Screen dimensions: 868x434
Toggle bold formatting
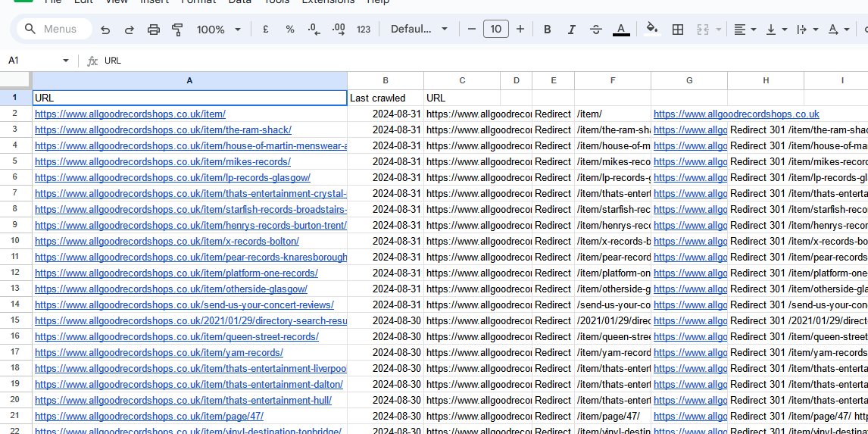pos(547,30)
